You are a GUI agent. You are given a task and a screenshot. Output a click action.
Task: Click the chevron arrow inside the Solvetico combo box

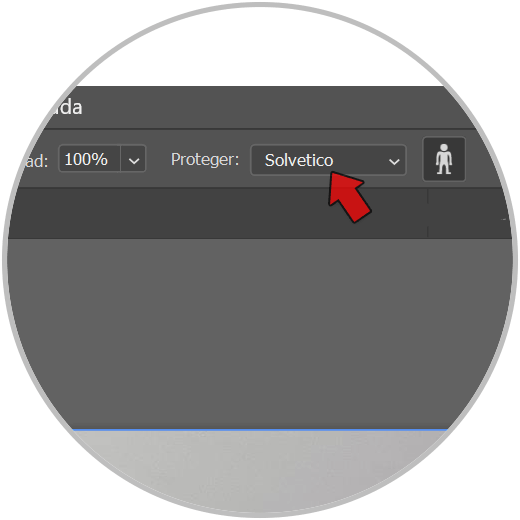click(x=394, y=162)
